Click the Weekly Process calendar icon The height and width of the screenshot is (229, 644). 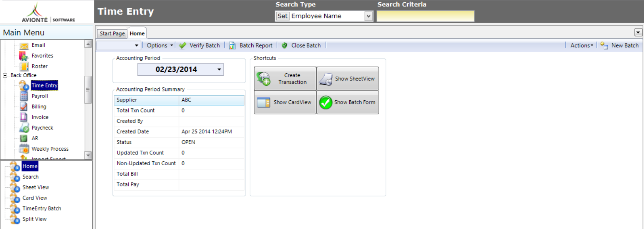(24, 149)
